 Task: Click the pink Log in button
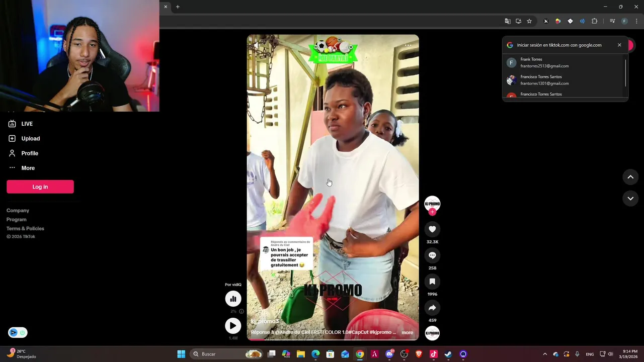pyautogui.click(x=40, y=187)
